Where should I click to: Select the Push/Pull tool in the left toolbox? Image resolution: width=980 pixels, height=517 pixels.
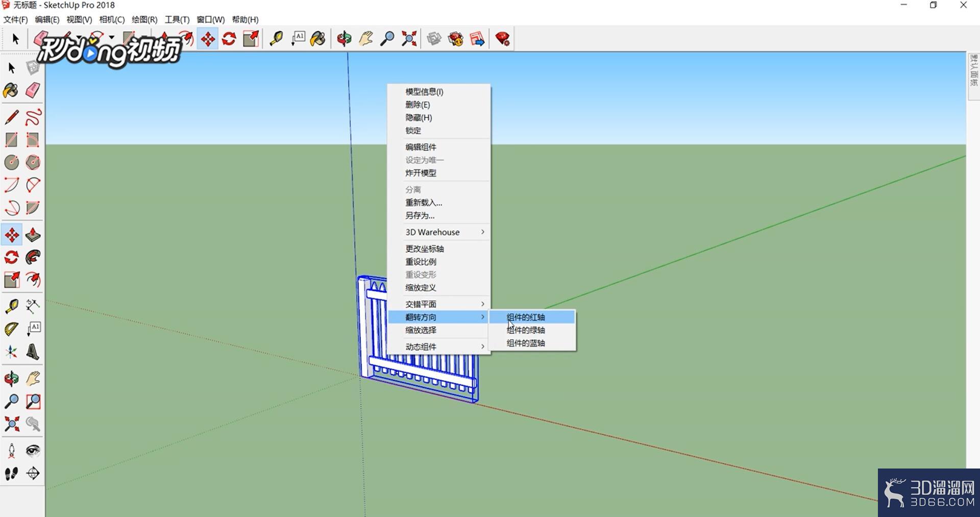(x=33, y=235)
